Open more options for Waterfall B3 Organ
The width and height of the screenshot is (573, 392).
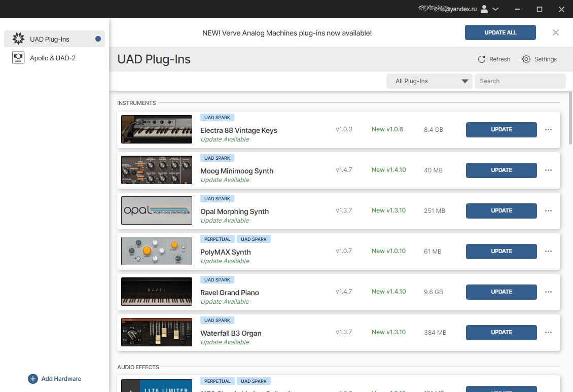(x=548, y=333)
